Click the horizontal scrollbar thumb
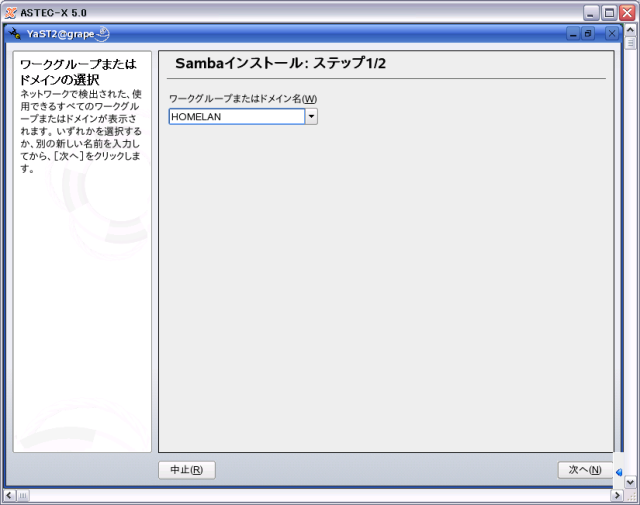640x505 pixels. coord(22,496)
